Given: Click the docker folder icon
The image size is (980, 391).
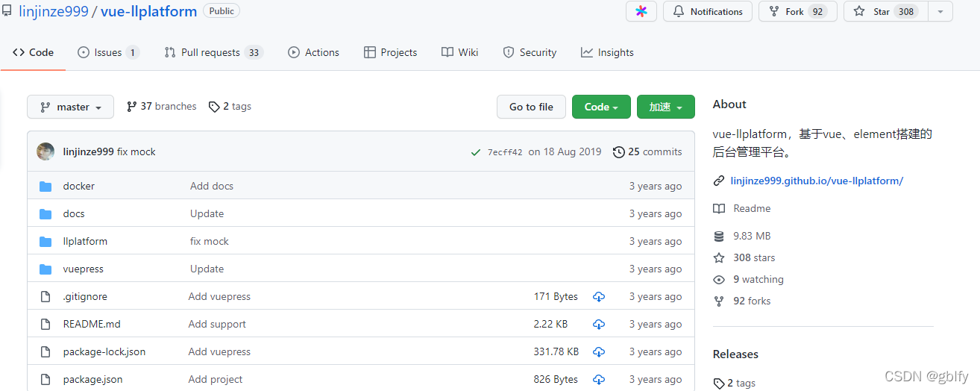Looking at the screenshot, I should pyautogui.click(x=45, y=186).
